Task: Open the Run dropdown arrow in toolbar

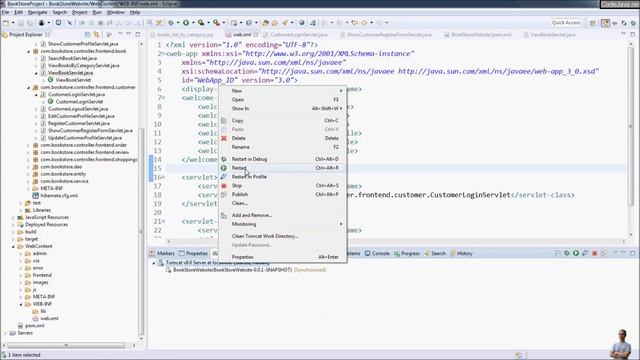Action: [x=193, y=23]
